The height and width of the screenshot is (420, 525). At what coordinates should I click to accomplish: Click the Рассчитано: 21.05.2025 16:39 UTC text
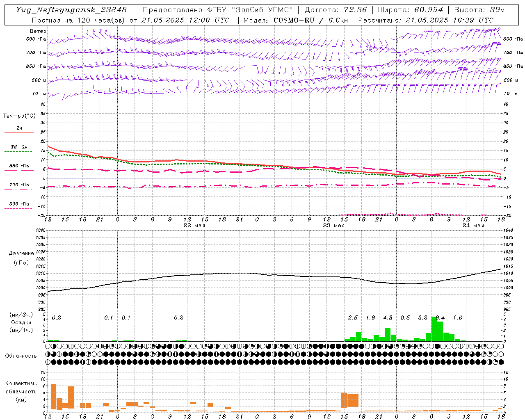pyautogui.click(x=426, y=20)
